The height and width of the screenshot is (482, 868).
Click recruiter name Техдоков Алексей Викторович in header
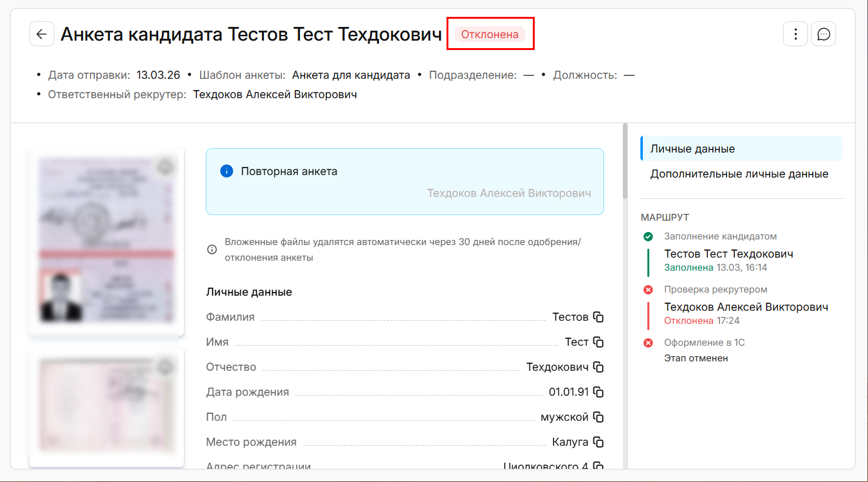275,94
